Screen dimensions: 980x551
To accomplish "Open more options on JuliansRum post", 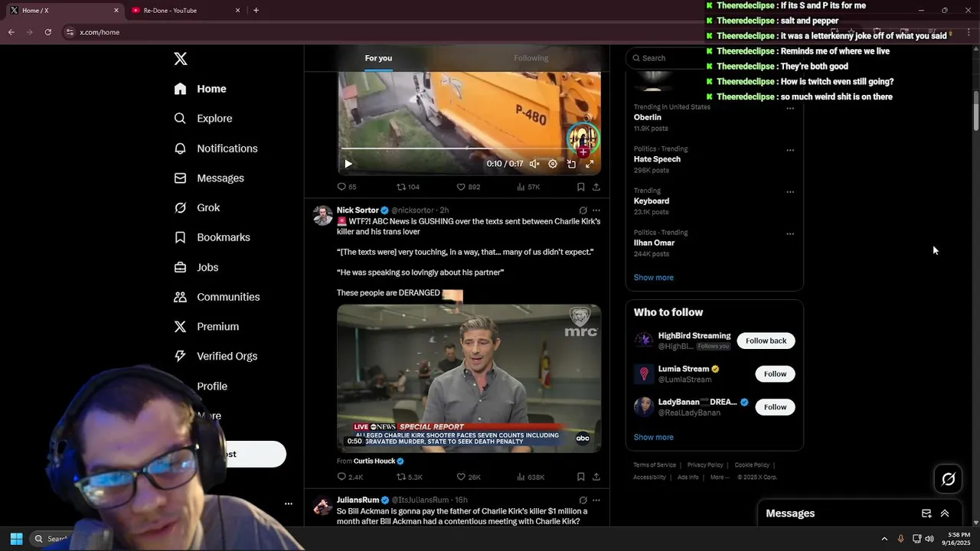I will [x=596, y=500].
